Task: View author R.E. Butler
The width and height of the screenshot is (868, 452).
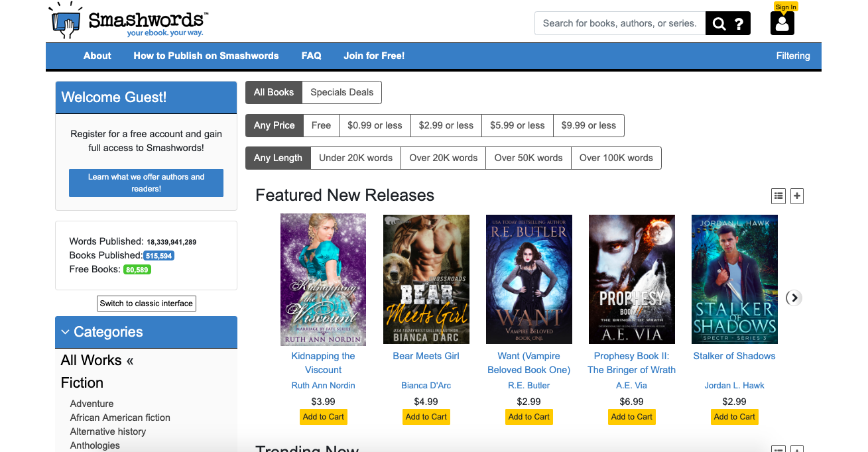Action: (x=529, y=385)
